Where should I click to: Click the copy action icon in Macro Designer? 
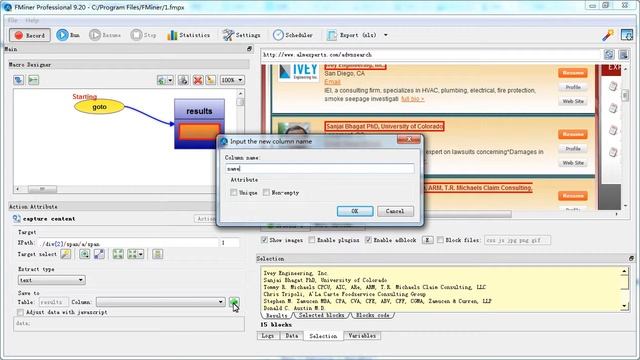[183, 80]
